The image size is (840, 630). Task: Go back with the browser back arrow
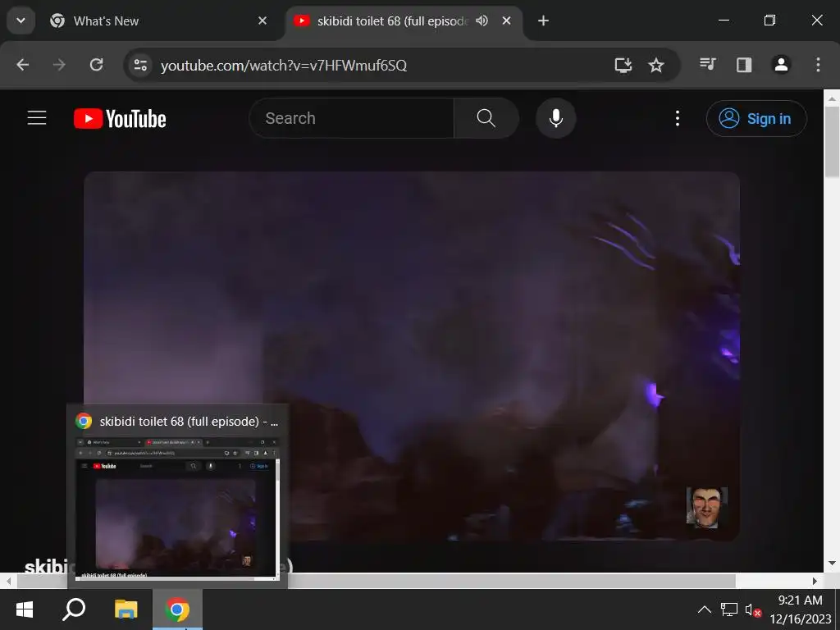coord(22,65)
